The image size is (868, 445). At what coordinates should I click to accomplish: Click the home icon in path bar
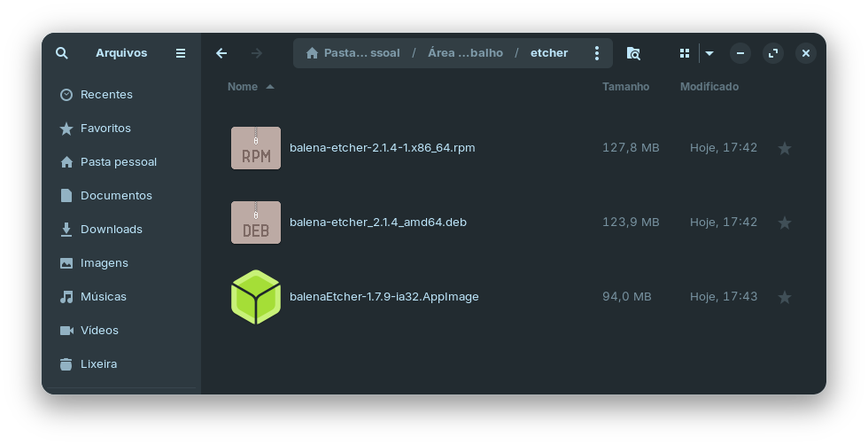[x=312, y=53]
